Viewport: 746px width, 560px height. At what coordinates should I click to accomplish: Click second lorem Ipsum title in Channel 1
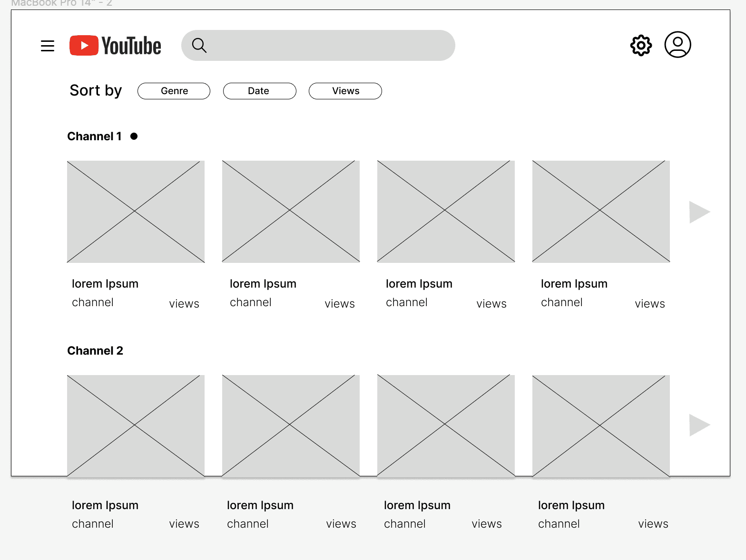263,284
